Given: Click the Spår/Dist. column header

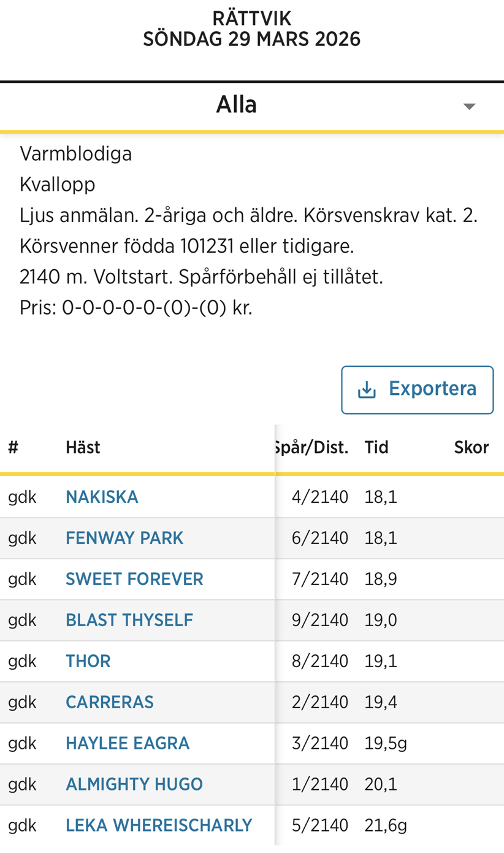Looking at the screenshot, I should click(x=312, y=448).
